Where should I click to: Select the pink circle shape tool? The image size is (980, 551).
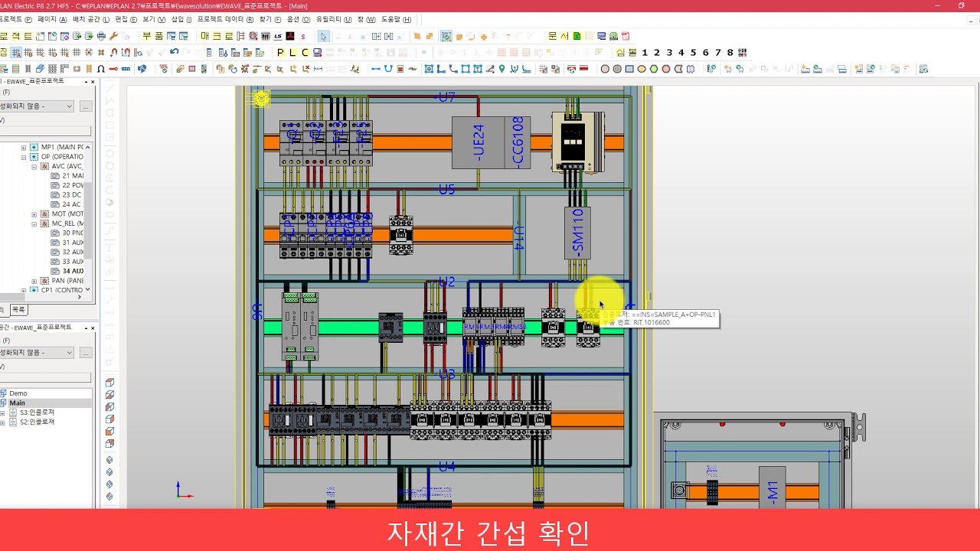pyautogui.click(x=605, y=69)
